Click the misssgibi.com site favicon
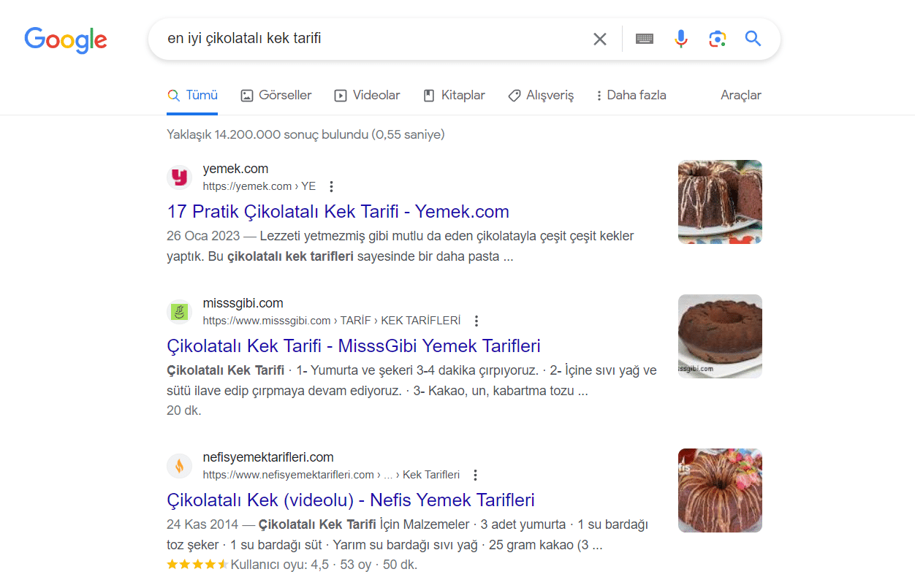This screenshot has height=588, width=915. tap(179, 311)
